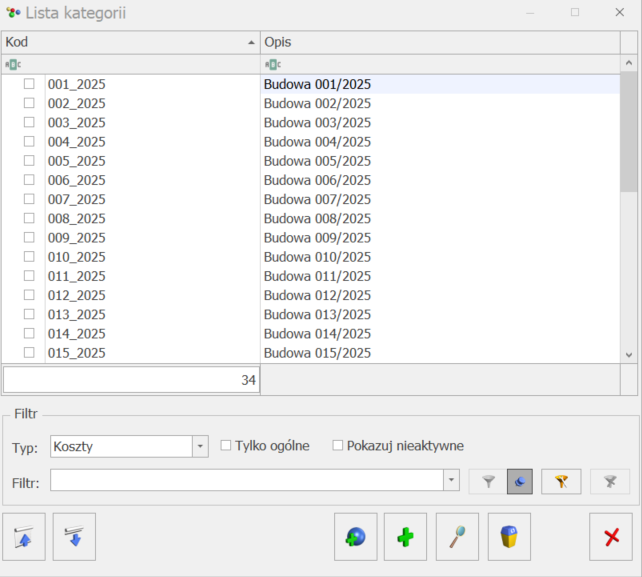This screenshot has width=642, height=577.
Task: Click into the Filtr text input
Action: point(247,480)
